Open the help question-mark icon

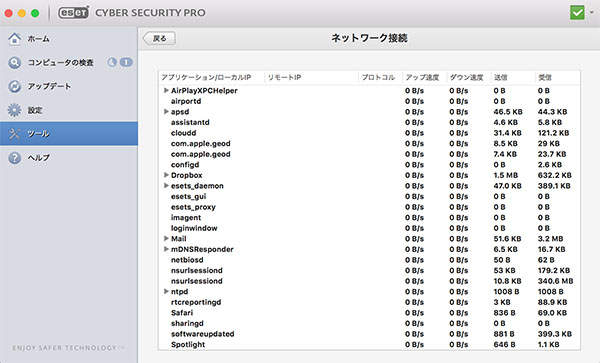tap(15, 158)
